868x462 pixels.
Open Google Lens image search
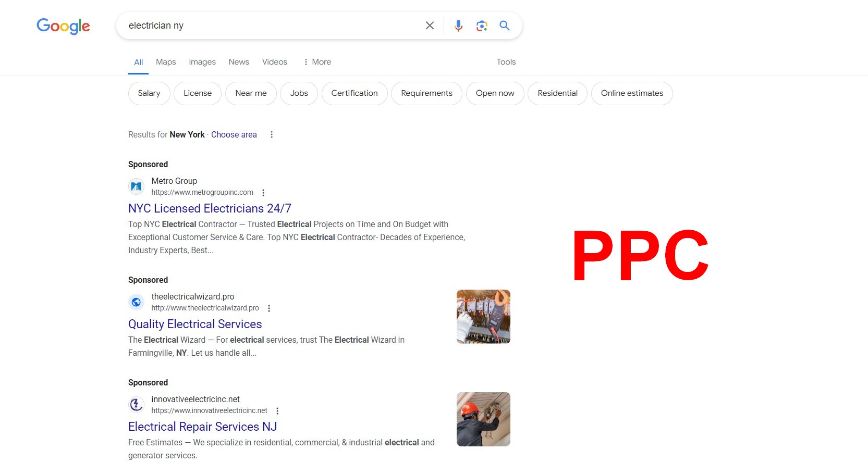(x=482, y=26)
